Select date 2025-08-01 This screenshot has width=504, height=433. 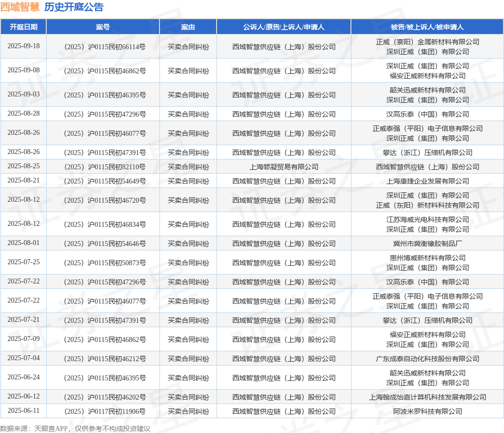[x=24, y=243]
